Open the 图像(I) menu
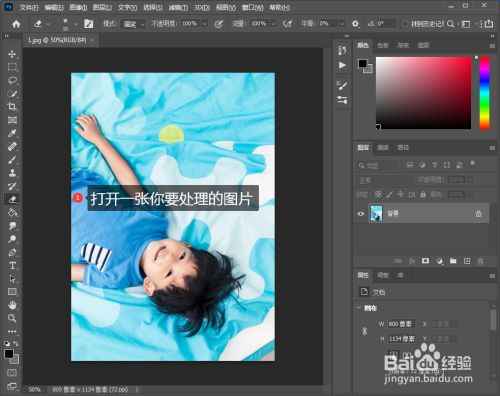 78,7
